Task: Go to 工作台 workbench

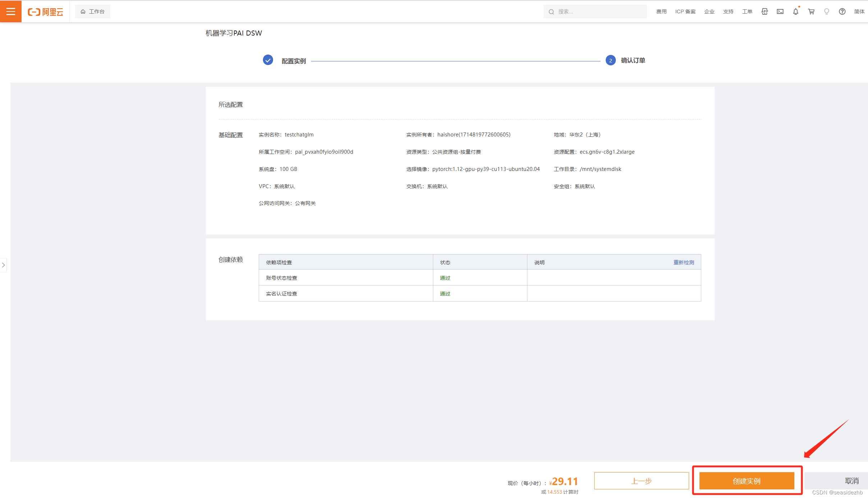Action: [x=93, y=11]
